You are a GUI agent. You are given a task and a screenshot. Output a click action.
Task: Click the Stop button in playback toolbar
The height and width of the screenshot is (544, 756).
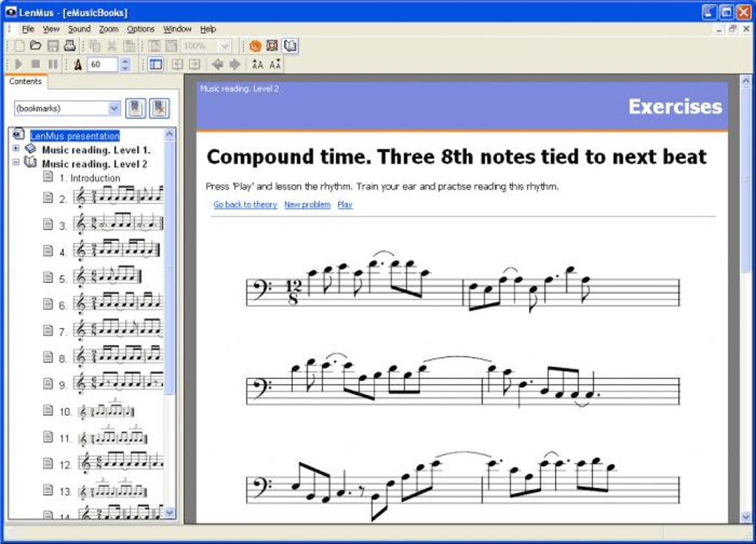[x=36, y=64]
